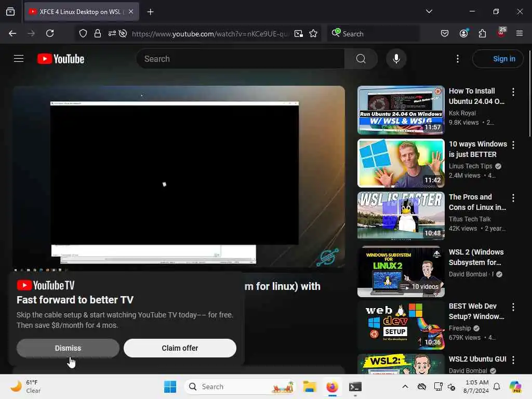Click the YouTube Search field
Screen dimensions: 532x399
click(x=240, y=59)
